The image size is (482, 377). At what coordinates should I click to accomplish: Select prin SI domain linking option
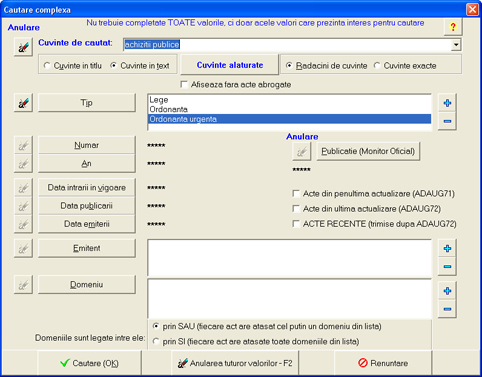[x=156, y=341]
